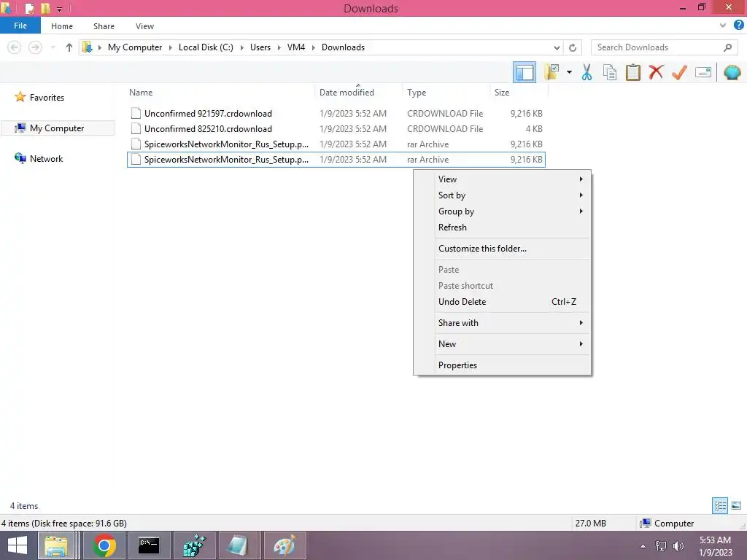Click the red X Delete icon

pyautogui.click(x=656, y=72)
